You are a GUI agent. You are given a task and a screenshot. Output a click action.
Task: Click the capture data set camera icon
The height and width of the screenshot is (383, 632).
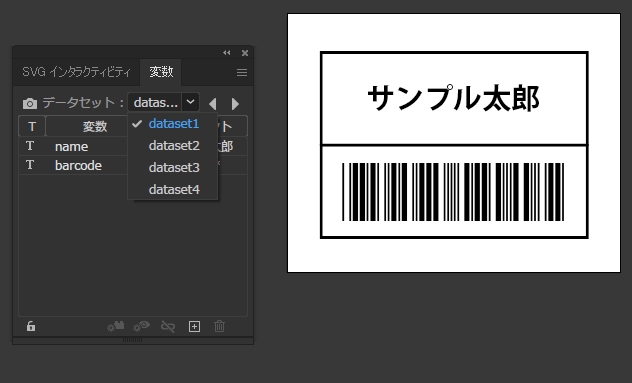[x=30, y=104]
